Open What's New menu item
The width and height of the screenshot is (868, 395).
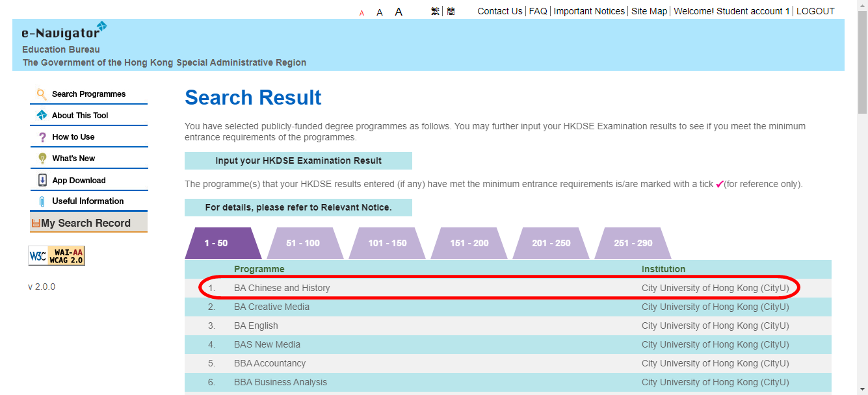(x=73, y=159)
